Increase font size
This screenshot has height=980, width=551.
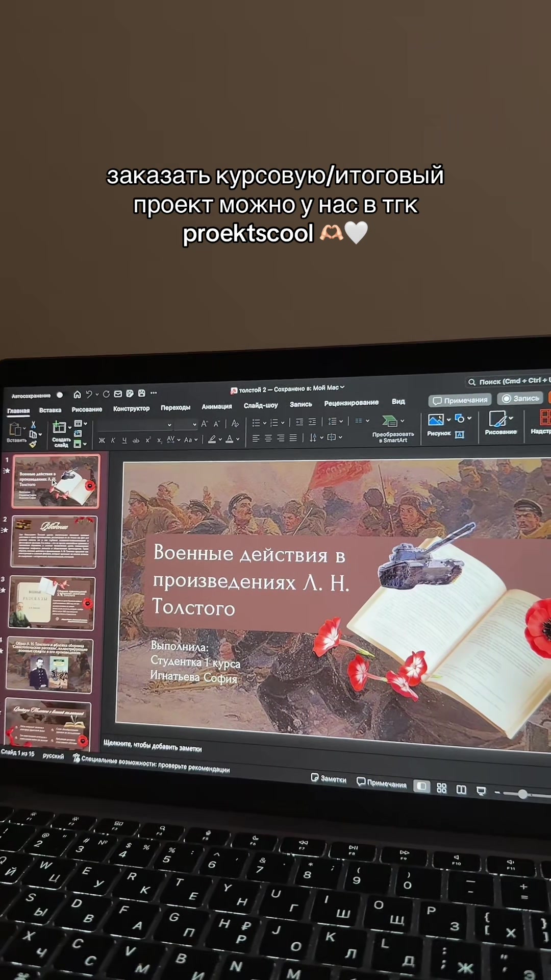[x=205, y=424]
